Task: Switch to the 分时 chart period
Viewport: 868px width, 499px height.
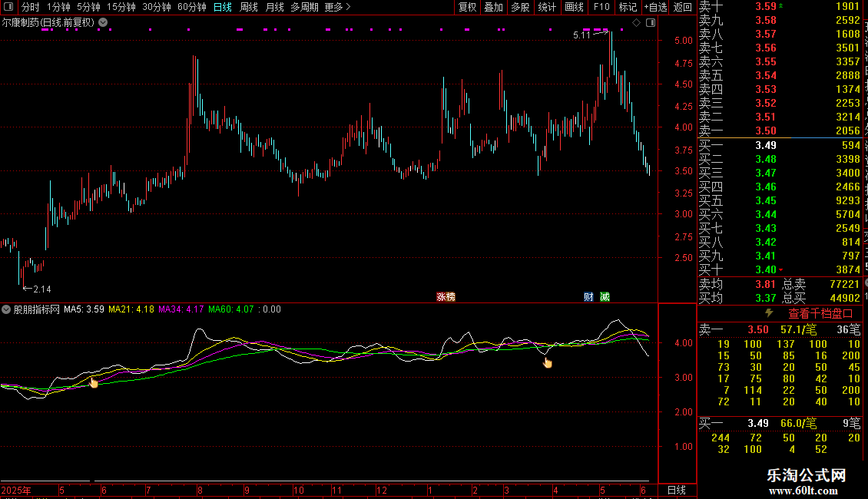Action: (x=31, y=7)
